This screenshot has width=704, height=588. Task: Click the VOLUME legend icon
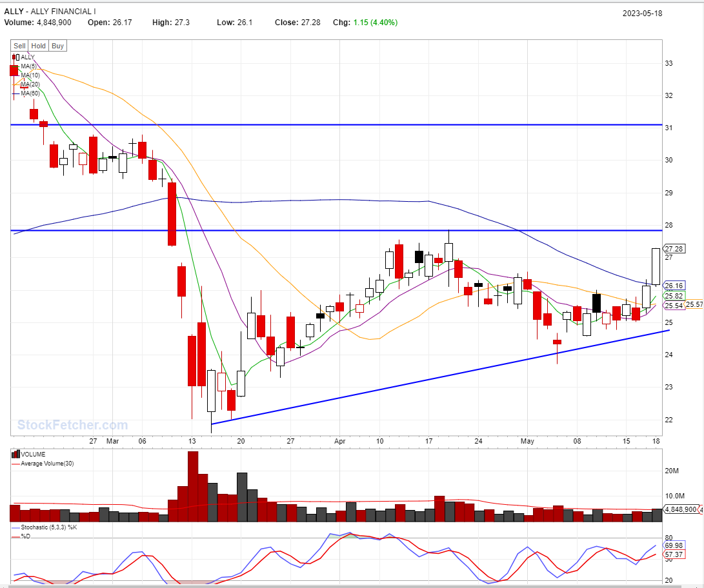(15, 454)
